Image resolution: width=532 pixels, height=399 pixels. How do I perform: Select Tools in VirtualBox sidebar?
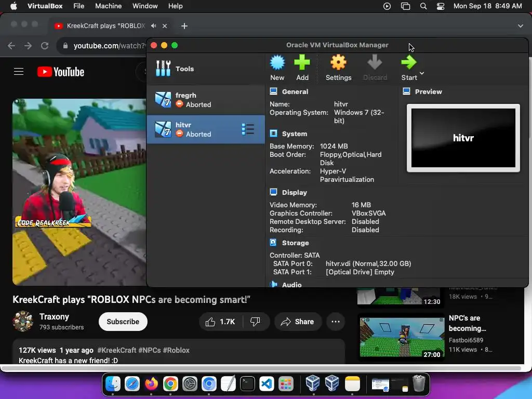pyautogui.click(x=206, y=69)
